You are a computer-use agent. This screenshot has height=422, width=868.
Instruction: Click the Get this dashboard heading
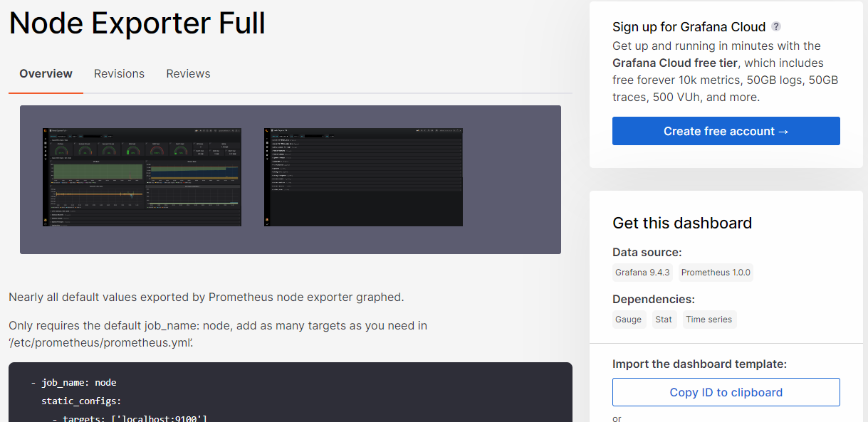pos(682,223)
